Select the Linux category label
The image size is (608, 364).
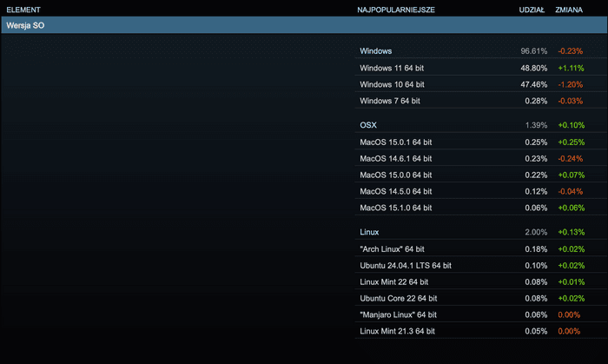tap(369, 232)
